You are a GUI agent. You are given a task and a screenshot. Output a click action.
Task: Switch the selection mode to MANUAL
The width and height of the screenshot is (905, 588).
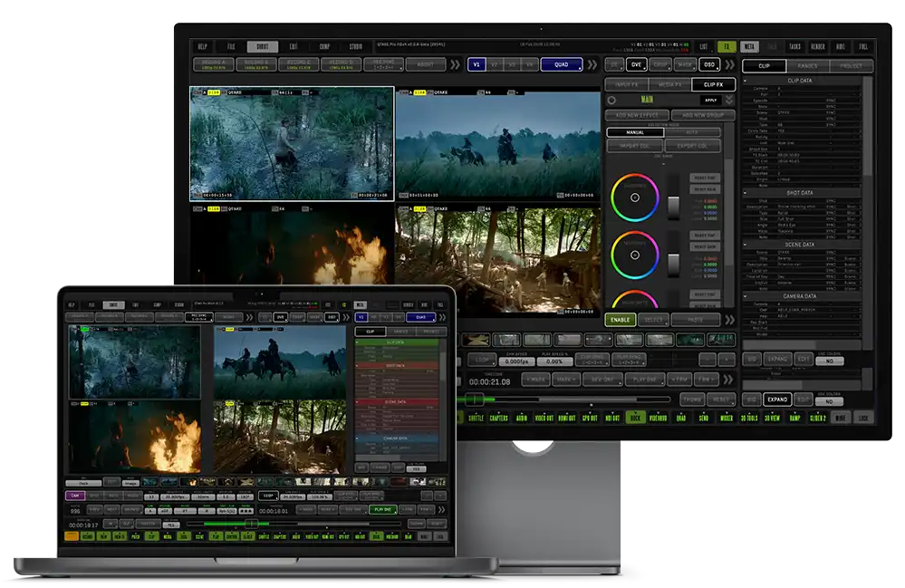click(x=635, y=132)
